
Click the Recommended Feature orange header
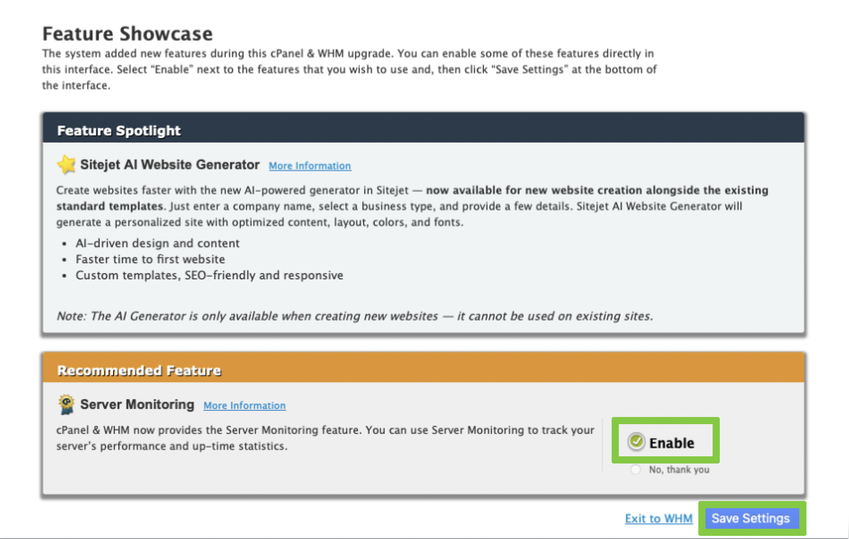139,370
